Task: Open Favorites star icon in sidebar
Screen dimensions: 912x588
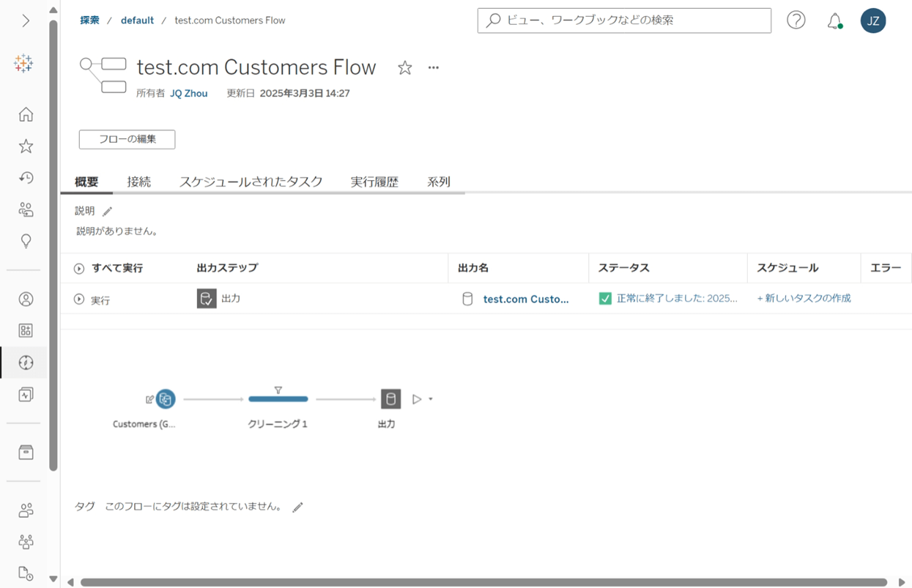Action: tap(26, 146)
